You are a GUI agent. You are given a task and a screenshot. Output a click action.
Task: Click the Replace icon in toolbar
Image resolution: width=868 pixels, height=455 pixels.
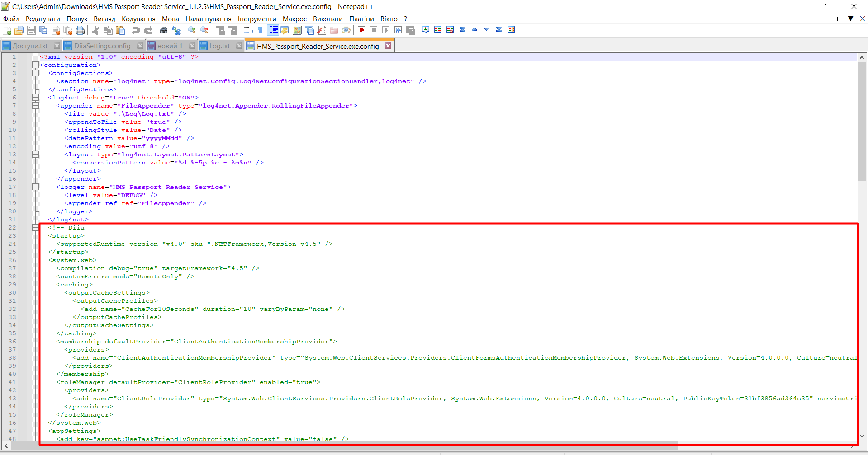click(x=176, y=30)
